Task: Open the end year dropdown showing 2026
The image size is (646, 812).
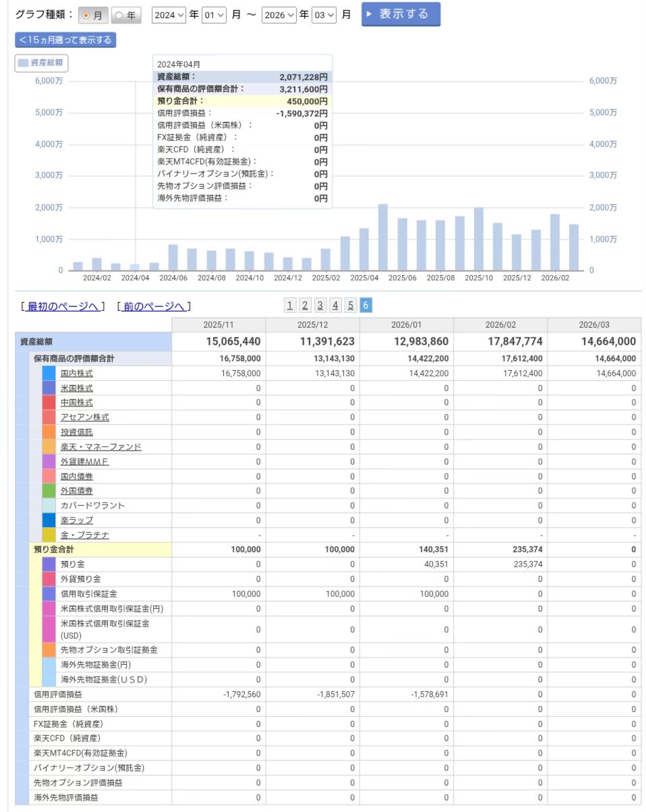Action: coord(279,15)
